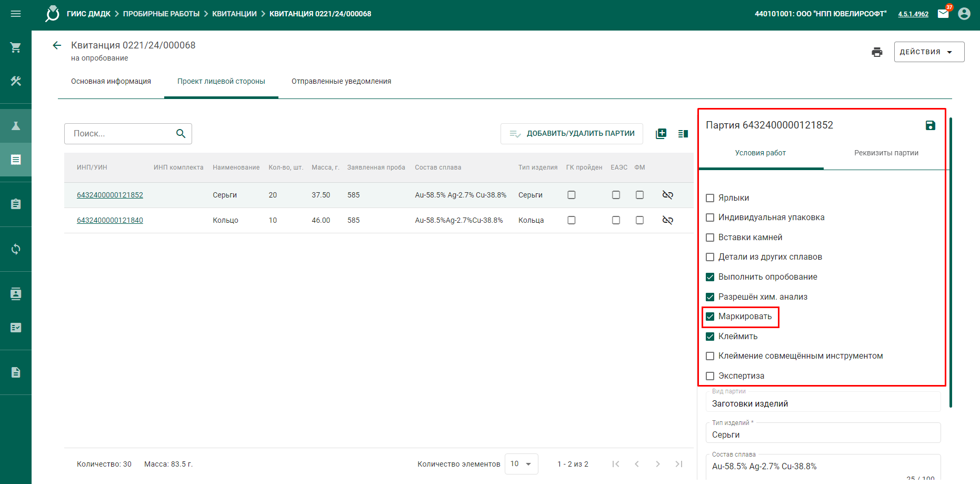Select the Условия работ tab
Screen dimensions: 980x484
(x=761, y=153)
